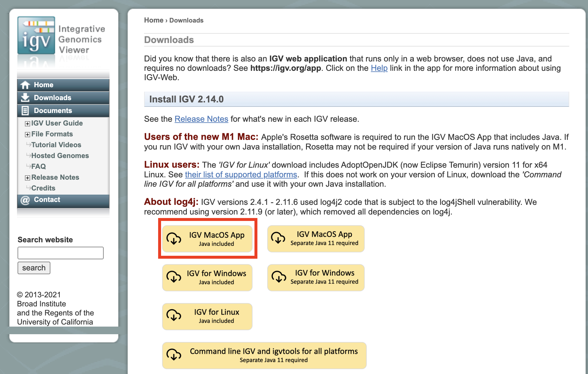Screen dimensions: 588x374
Task: Open the Tutorial Videos sidebar link
Action: tap(56, 145)
